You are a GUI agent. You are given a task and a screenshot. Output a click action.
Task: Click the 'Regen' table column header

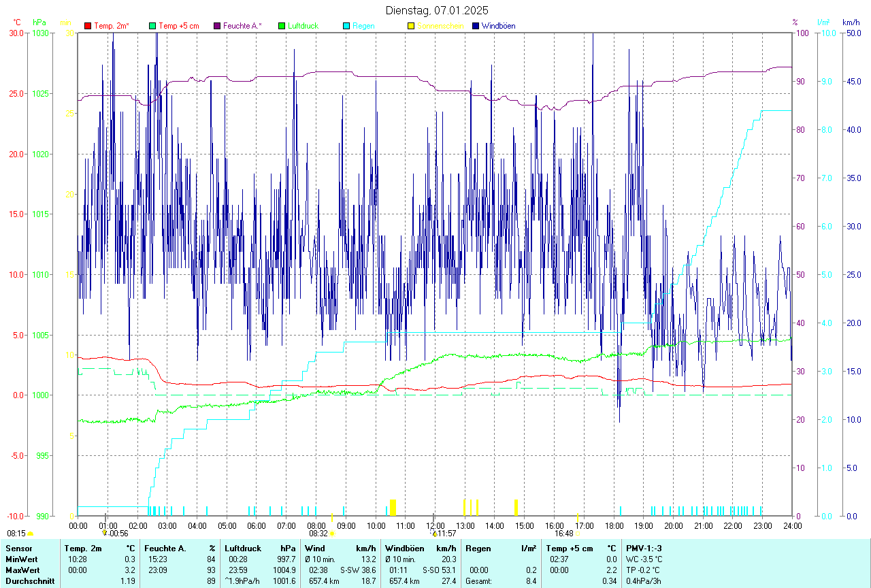point(478,549)
